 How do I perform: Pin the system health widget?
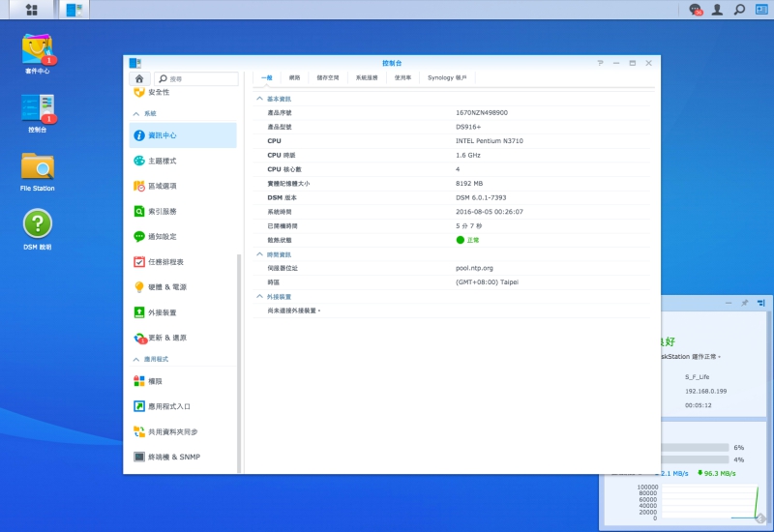click(x=744, y=303)
